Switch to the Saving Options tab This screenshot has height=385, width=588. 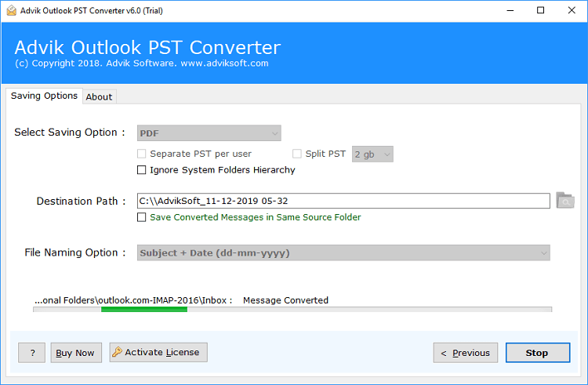tap(44, 96)
